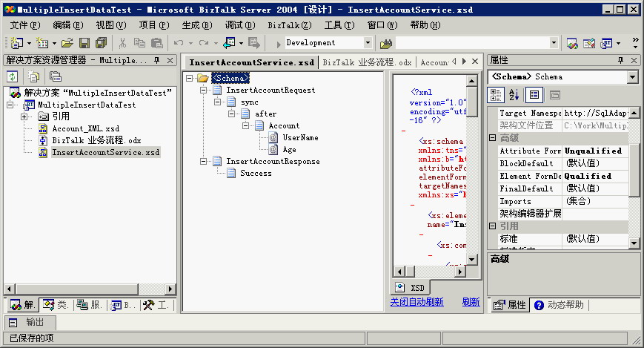644x348 pixels.
Task: Click the 关闭自动刷新 link
Action: click(417, 302)
